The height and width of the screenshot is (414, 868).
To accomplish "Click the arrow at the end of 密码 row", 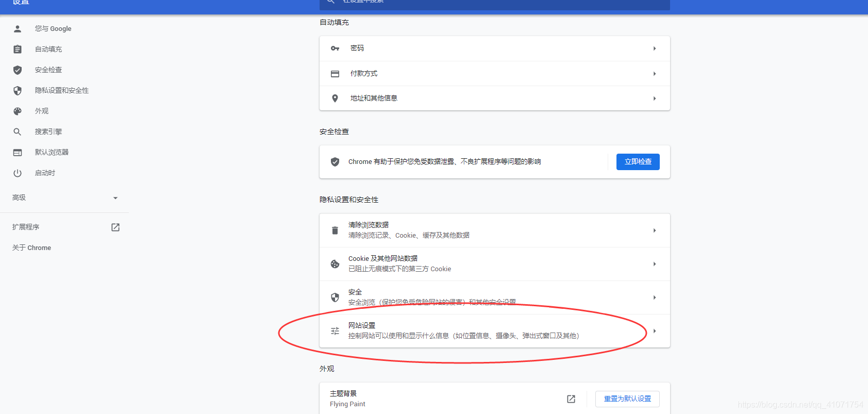I will [x=655, y=48].
